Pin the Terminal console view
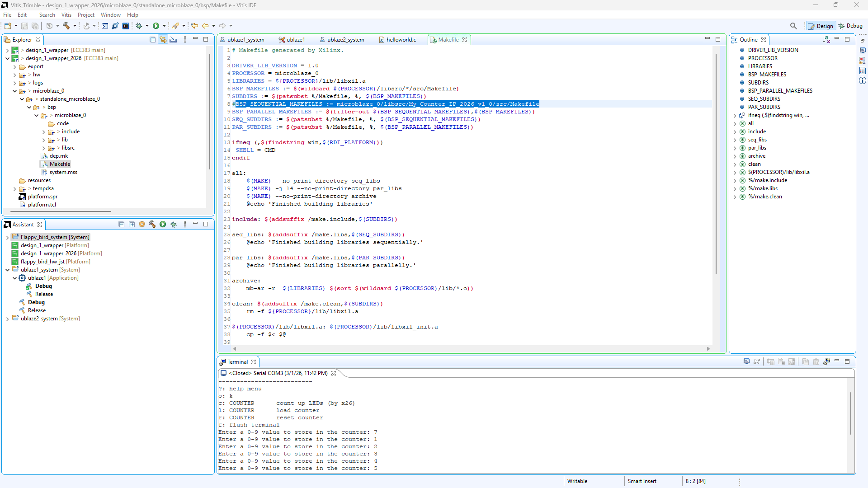This screenshot has height=488, width=868. [x=791, y=361]
